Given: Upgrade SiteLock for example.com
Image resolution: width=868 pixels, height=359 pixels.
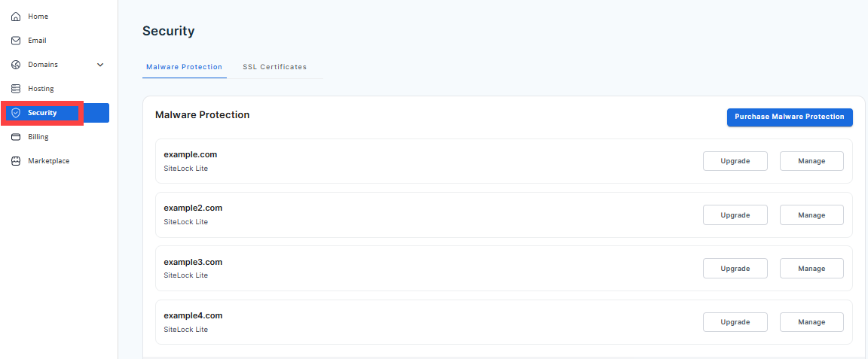Looking at the screenshot, I should tap(735, 161).
